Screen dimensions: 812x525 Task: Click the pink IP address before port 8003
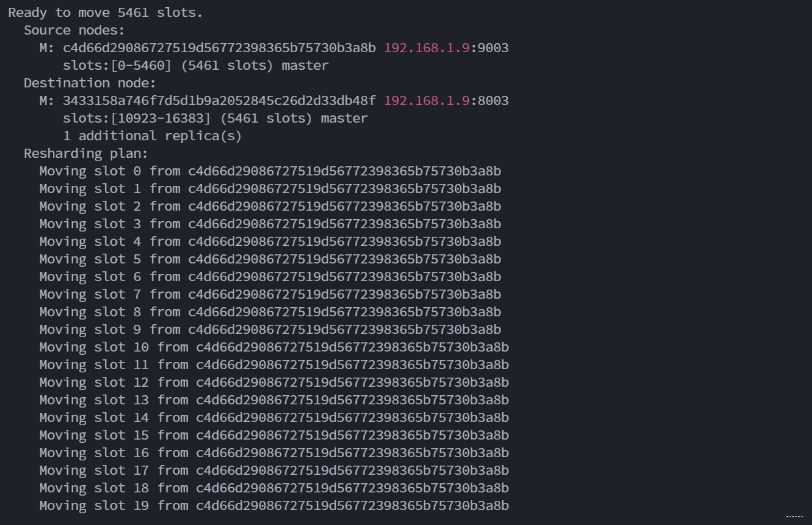[426, 100]
